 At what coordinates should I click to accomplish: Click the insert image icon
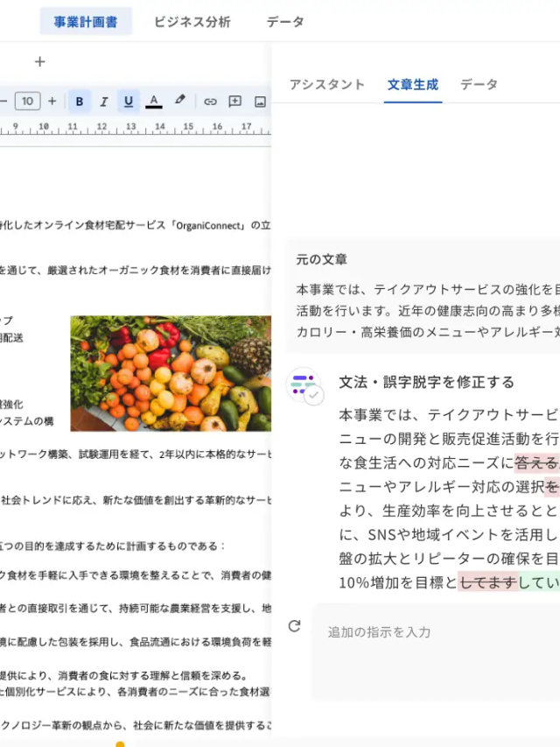[260, 102]
